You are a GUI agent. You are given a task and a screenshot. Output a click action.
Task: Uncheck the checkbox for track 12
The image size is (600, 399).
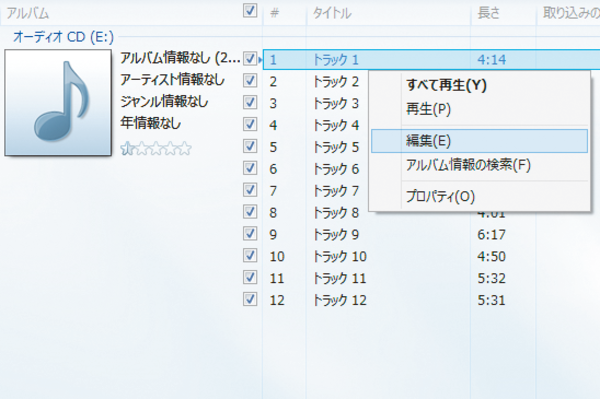pyautogui.click(x=250, y=299)
